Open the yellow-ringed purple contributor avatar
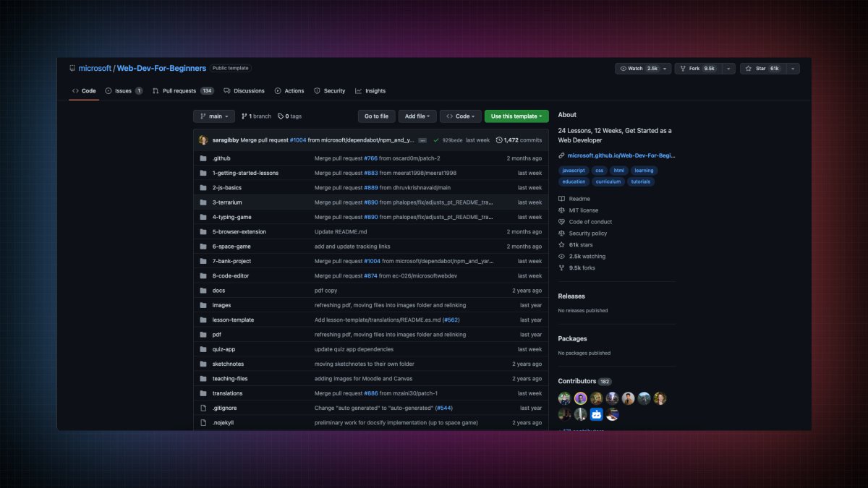Viewport: 868px width, 488px height. 581,398
